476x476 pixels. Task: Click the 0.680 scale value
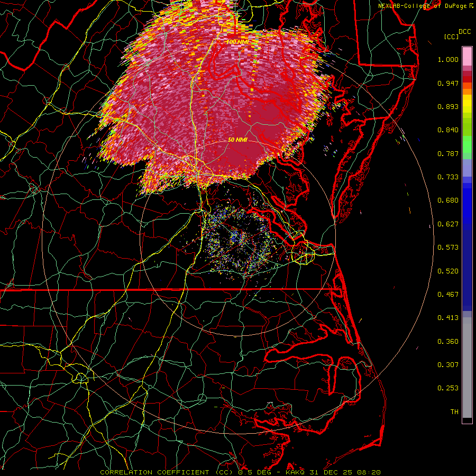[x=448, y=200]
